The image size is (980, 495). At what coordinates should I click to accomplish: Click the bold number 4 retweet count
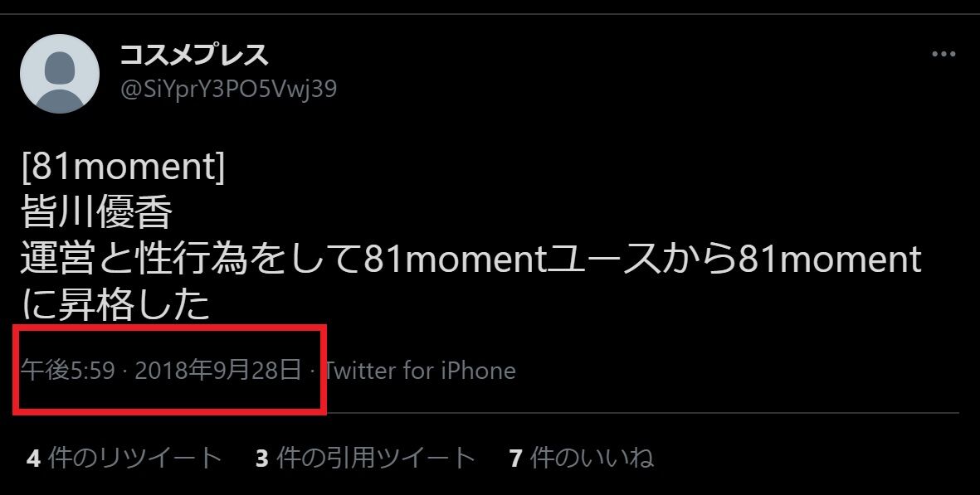coord(34,459)
